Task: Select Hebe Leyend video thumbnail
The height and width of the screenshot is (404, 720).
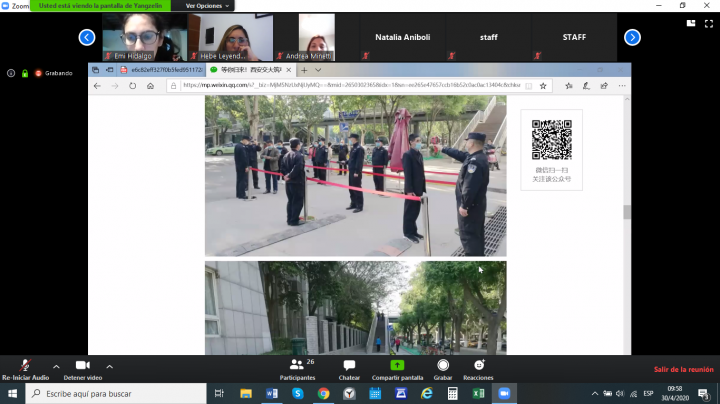Action: [230, 37]
